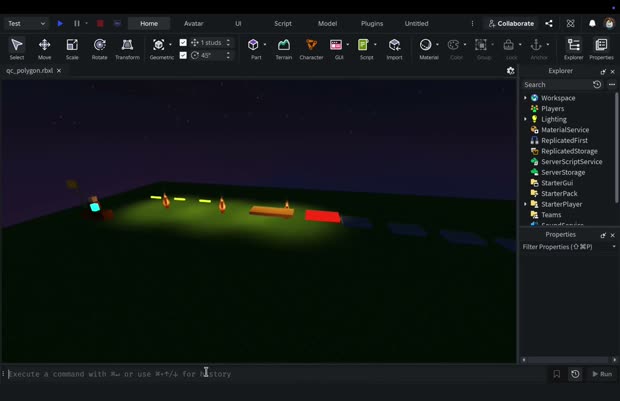Image resolution: width=620 pixels, height=401 pixels.
Task: Run the command bar code
Action: (x=602, y=374)
